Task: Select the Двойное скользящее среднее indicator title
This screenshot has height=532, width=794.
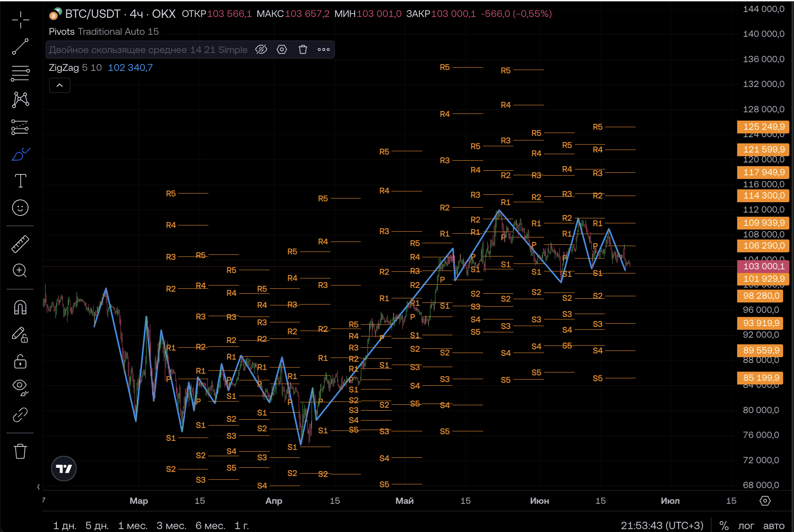Action: (x=148, y=50)
